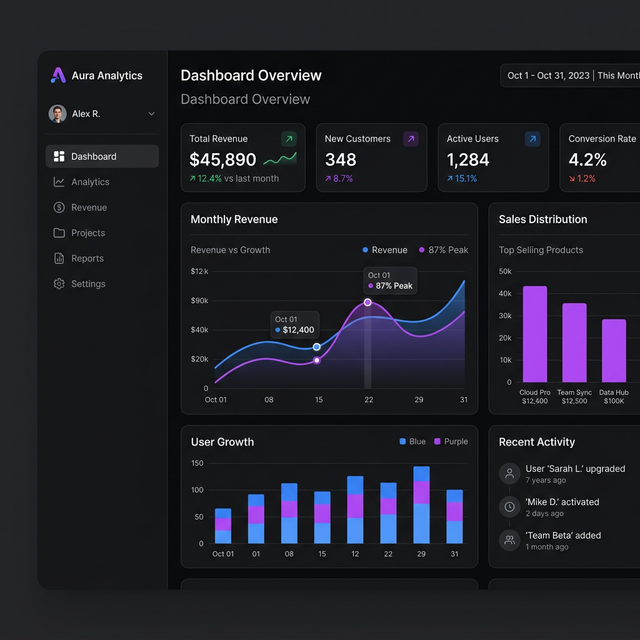Click the Settings gear icon in sidebar

[x=59, y=284]
